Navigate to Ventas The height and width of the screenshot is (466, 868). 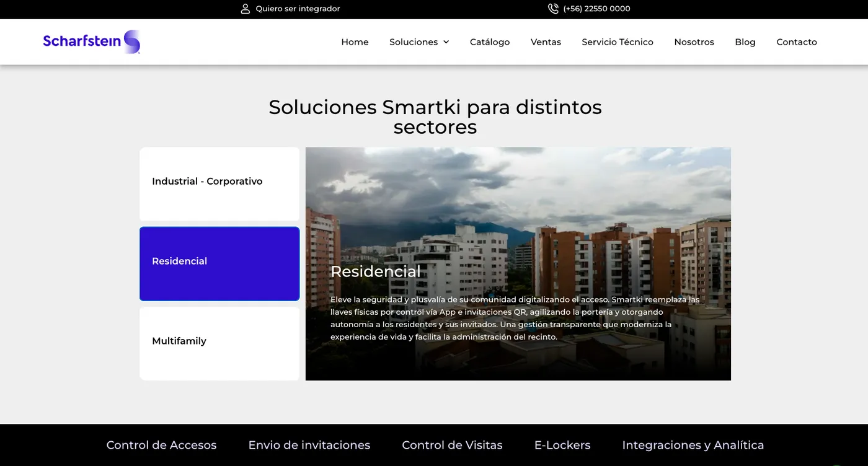pos(546,42)
